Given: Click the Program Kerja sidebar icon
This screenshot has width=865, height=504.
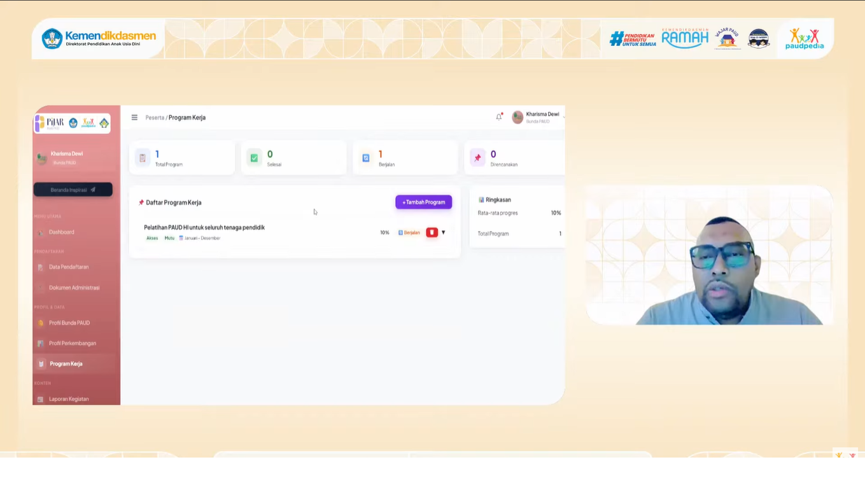Looking at the screenshot, I should click(41, 364).
